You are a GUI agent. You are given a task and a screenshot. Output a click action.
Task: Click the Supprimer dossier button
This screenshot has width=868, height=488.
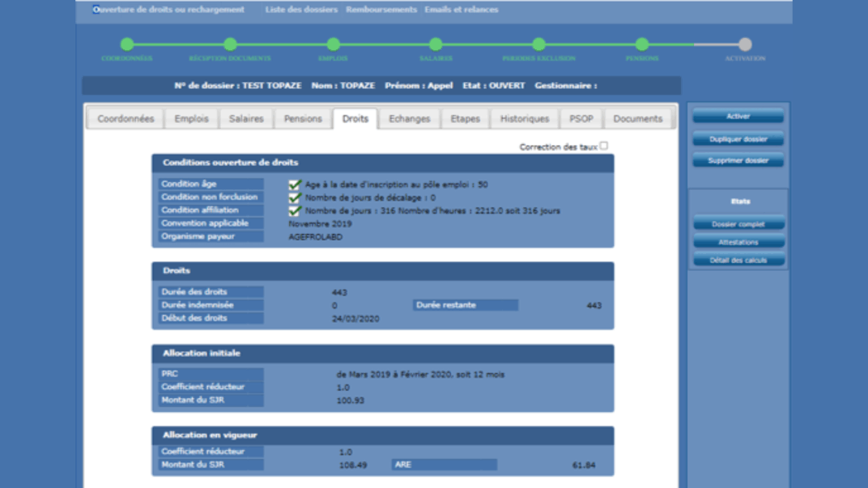(738, 160)
